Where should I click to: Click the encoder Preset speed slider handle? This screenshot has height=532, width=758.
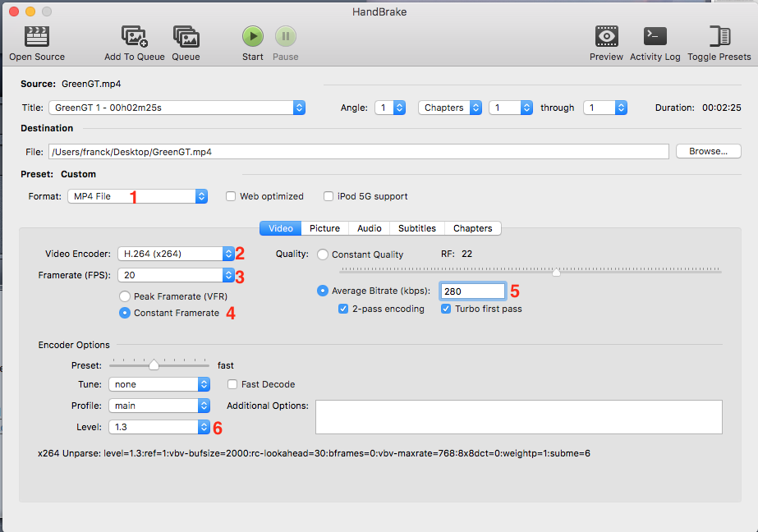point(154,365)
